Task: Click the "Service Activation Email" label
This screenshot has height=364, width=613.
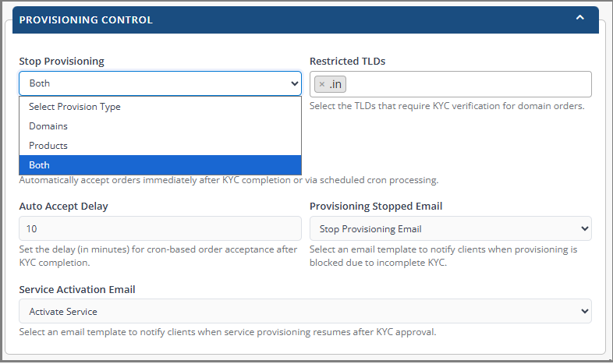Action: pos(77,289)
